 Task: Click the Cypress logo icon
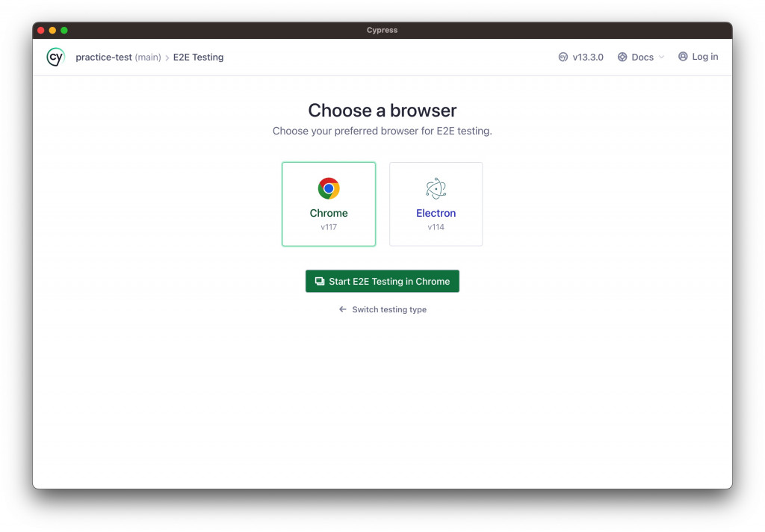[x=55, y=57]
